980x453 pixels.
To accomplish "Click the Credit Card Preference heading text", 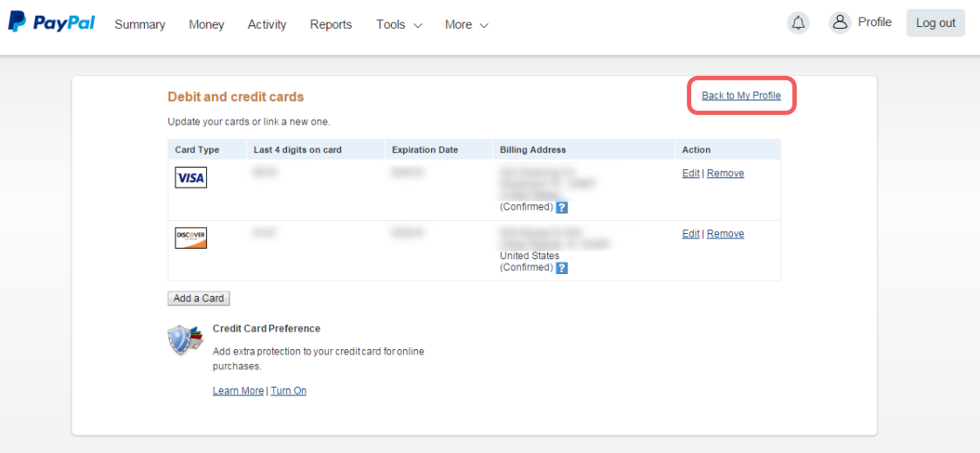I will click(x=266, y=329).
